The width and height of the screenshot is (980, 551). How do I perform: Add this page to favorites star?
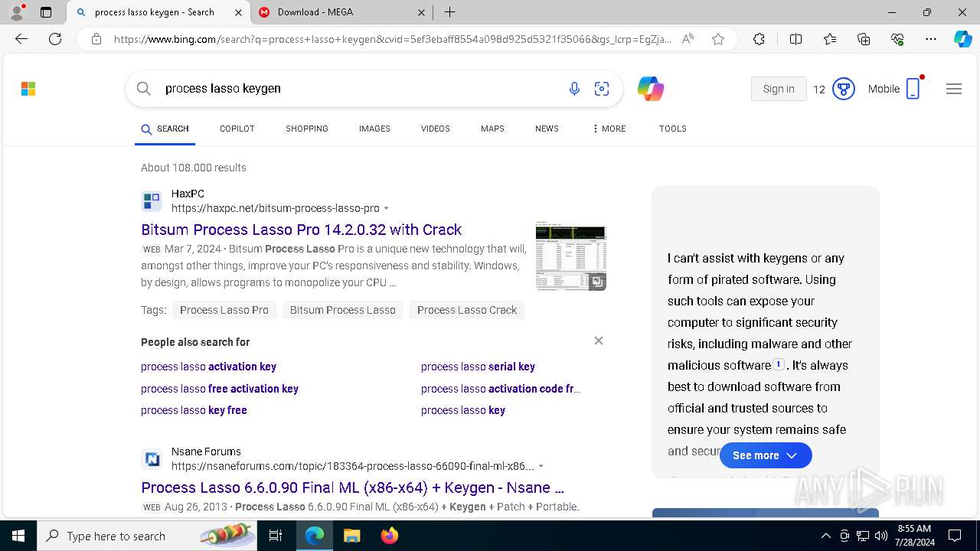pyautogui.click(x=718, y=39)
